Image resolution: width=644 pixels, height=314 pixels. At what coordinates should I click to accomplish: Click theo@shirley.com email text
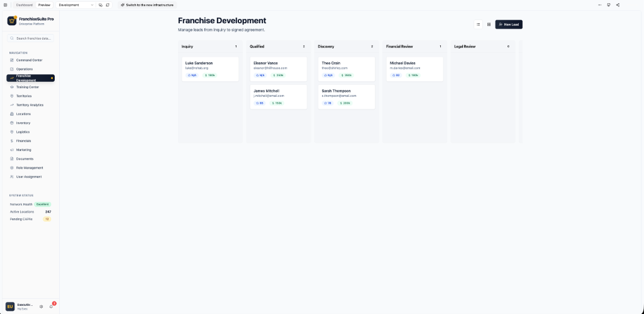pos(335,68)
